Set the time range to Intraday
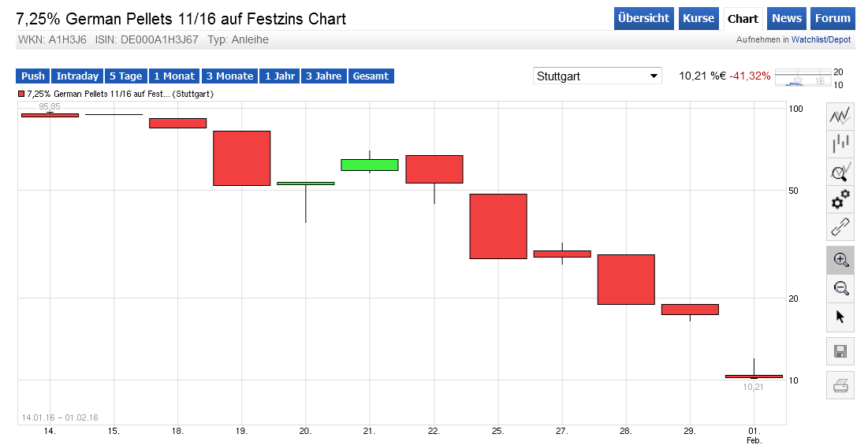The height and width of the screenshot is (445, 868). 77,76
